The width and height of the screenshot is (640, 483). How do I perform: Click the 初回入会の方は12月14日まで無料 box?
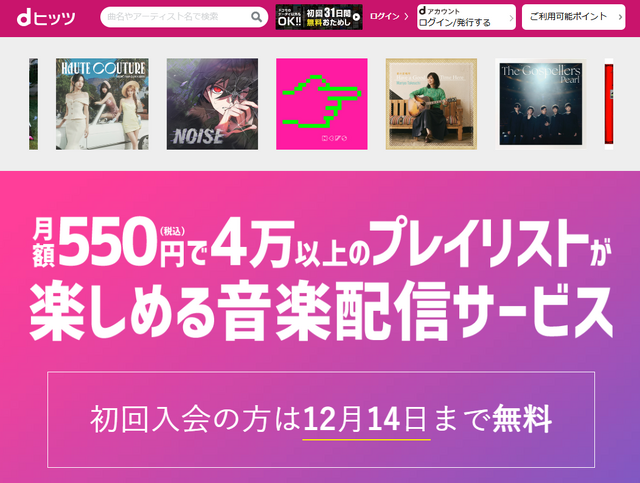point(321,420)
